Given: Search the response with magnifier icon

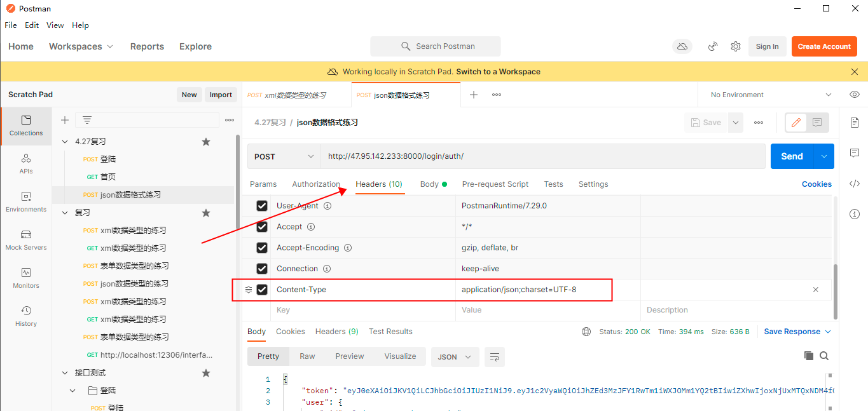Looking at the screenshot, I should click(x=824, y=356).
